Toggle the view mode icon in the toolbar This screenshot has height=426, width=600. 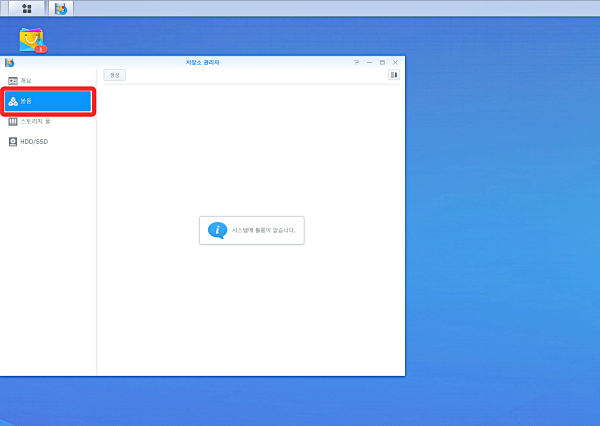[394, 75]
